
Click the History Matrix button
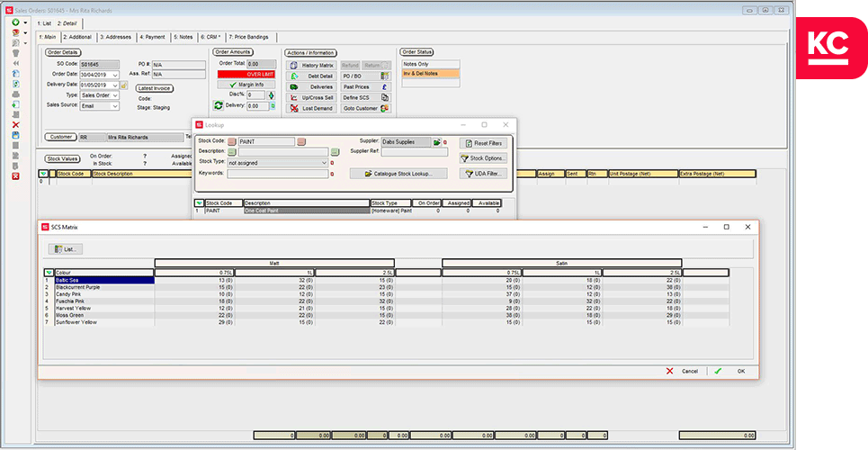(311, 66)
